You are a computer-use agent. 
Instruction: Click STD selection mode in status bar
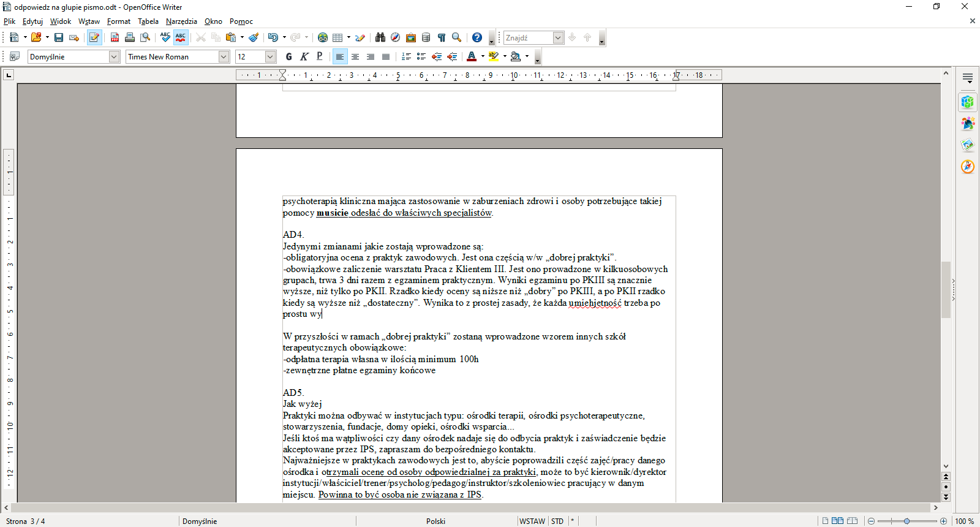[x=557, y=521]
